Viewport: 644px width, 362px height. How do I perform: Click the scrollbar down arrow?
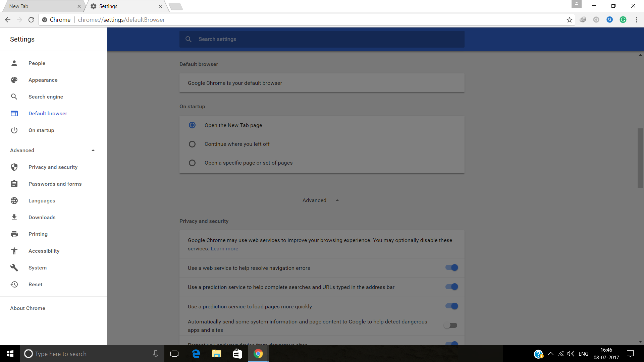coord(640,342)
